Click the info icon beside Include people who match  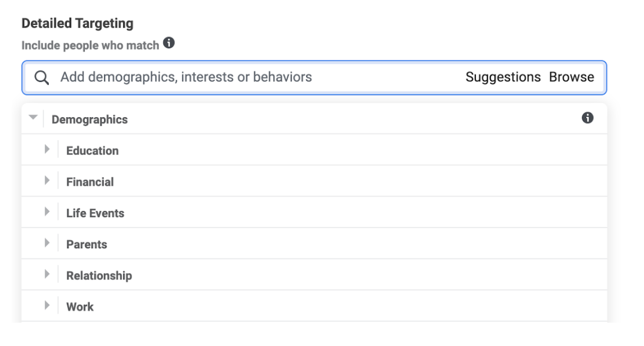(169, 43)
